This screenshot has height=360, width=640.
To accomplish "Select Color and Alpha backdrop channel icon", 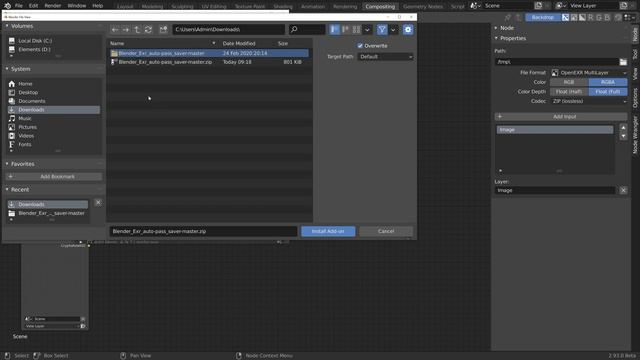I will click(565, 17).
